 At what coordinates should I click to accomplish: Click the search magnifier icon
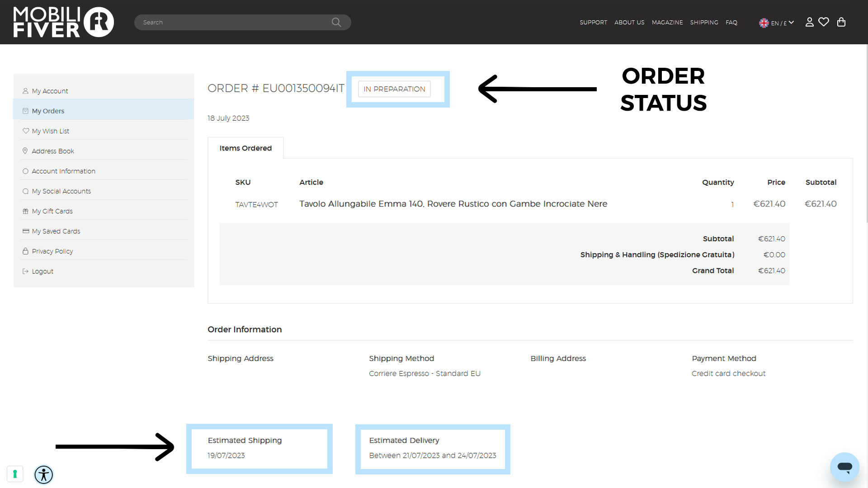[336, 22]
